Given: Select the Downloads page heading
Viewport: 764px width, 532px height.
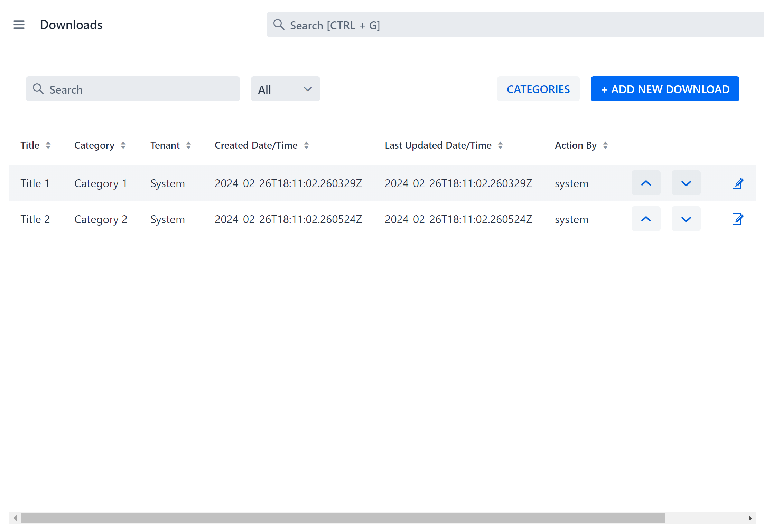Looking at the screenshot, I should (x=71, y=25).
